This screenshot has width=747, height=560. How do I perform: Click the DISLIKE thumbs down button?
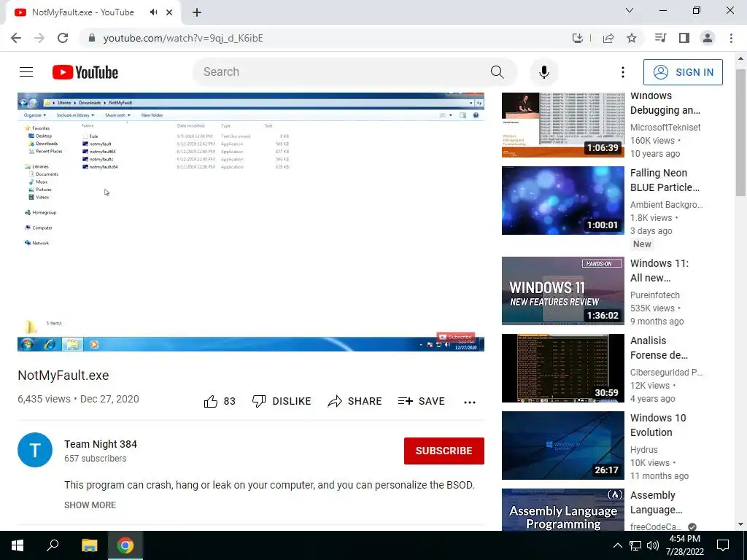pyautogui.click(x=282, y=402)
